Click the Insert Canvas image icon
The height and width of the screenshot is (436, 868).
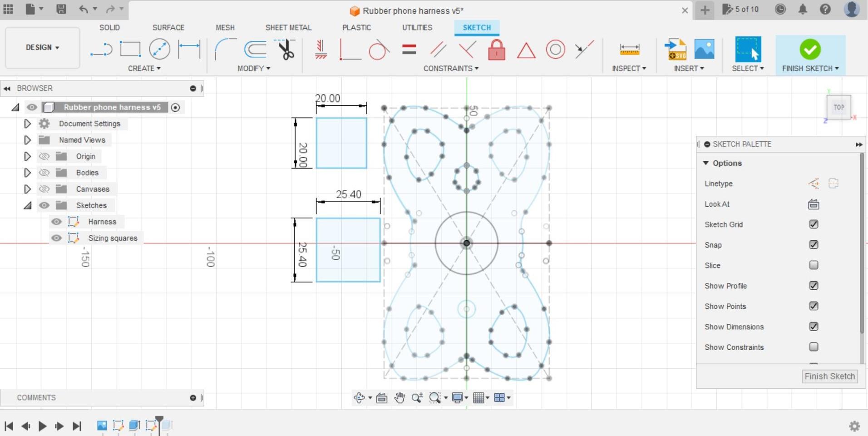pos(704,49)
